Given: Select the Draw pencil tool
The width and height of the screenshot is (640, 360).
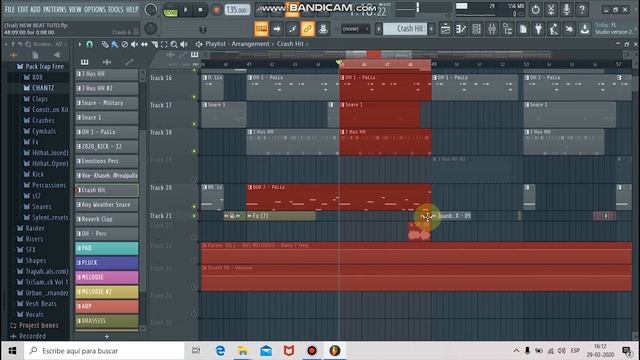Looking at the screenshot, I should [105, 44].
